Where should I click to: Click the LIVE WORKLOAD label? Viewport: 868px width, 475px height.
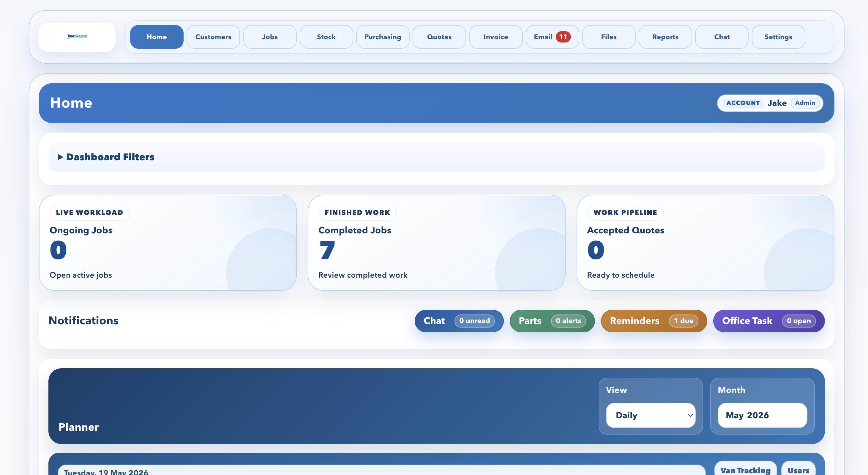(90, 213)
